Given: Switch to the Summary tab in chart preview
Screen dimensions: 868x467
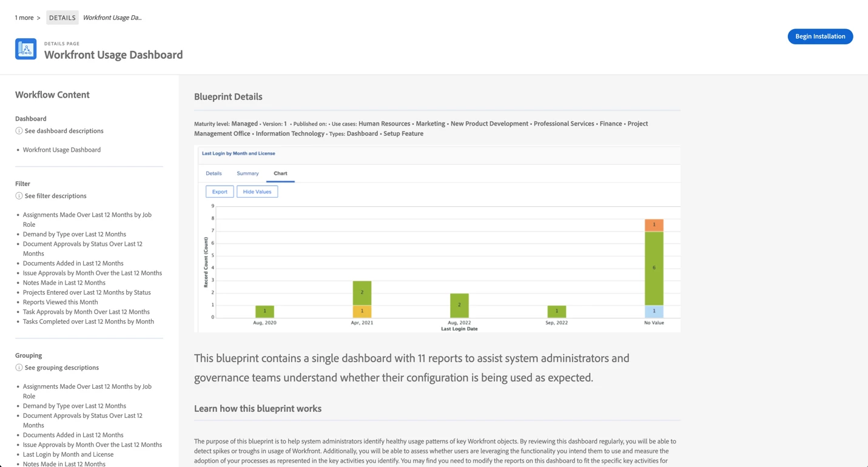Looking at the screenshot, I should (x=247, y=173).
